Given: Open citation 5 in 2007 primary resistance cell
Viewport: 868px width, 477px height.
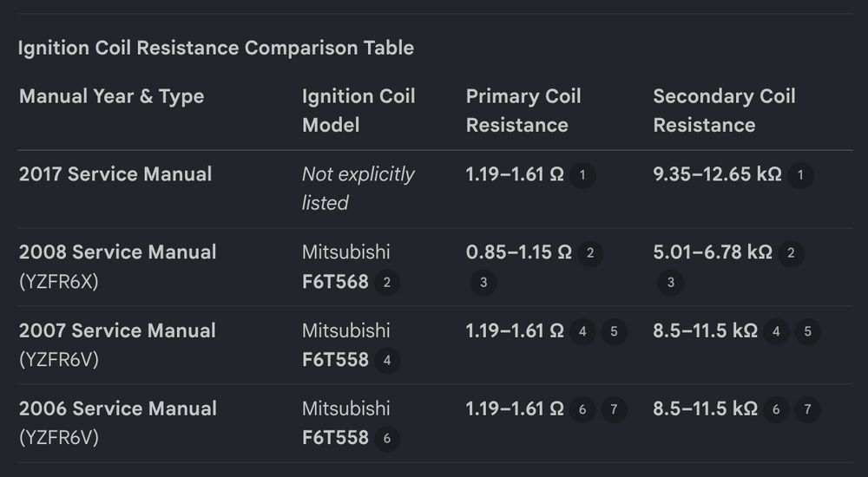Looking at the screenshot, I should pos(614,331).
